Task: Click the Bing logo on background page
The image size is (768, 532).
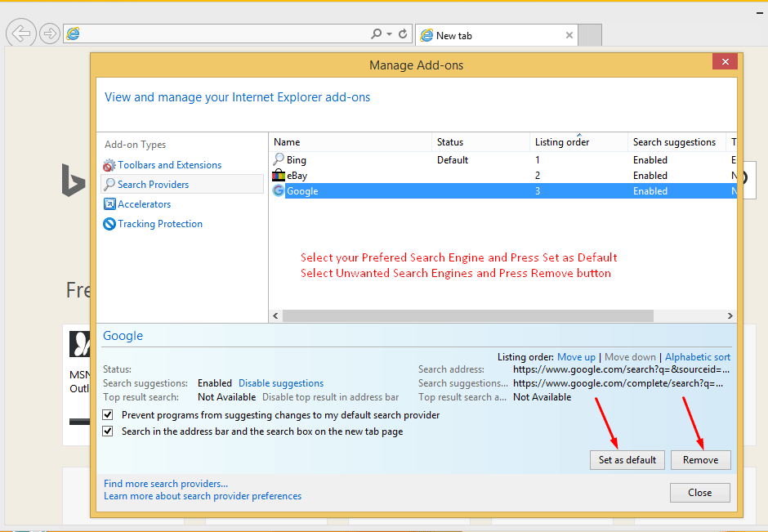Action: pyautogui.click(x=74, y=181)
